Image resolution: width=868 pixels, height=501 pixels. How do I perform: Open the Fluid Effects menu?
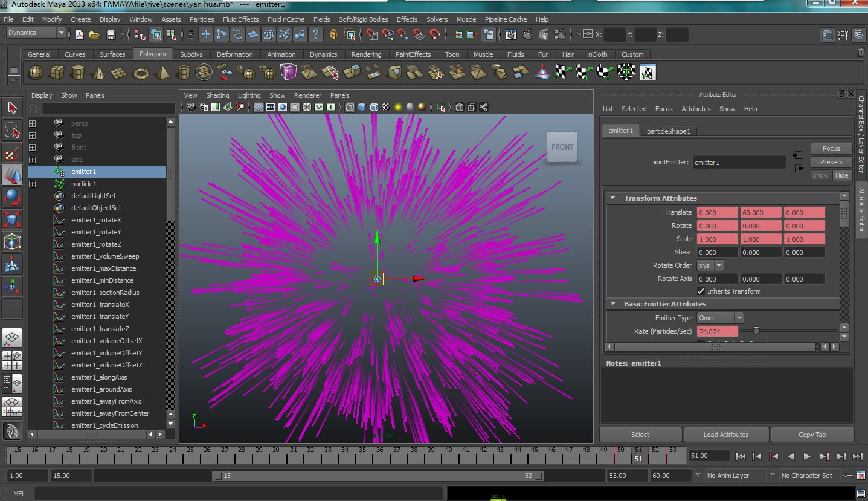(240, 19)
